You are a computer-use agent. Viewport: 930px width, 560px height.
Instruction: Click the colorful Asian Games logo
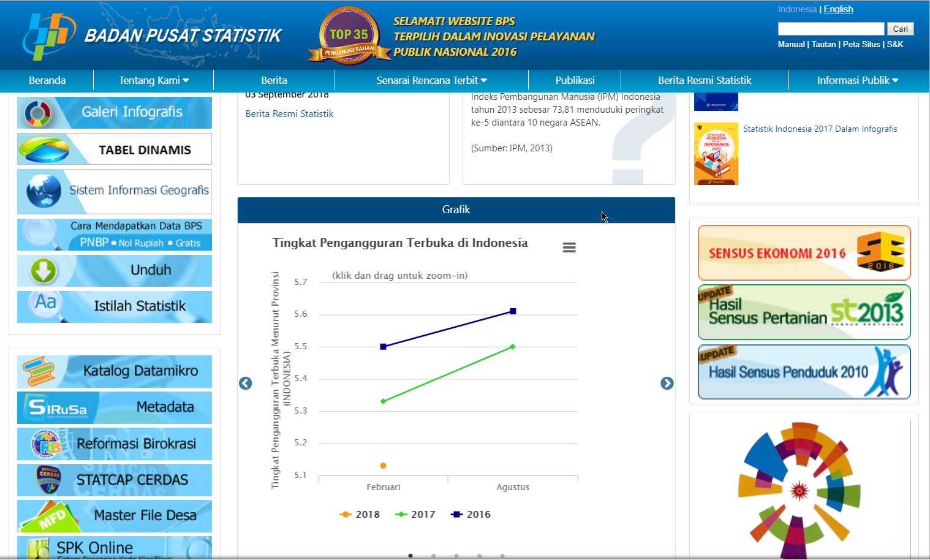799,490
